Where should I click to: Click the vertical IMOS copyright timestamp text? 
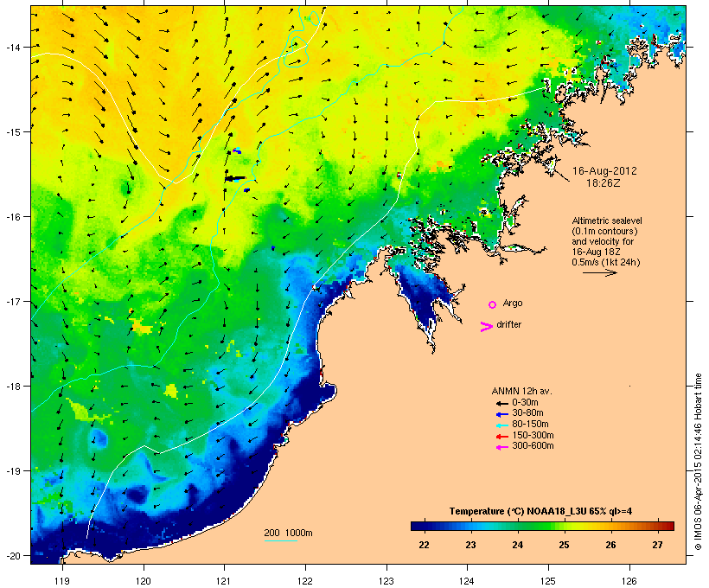point(698,462)
